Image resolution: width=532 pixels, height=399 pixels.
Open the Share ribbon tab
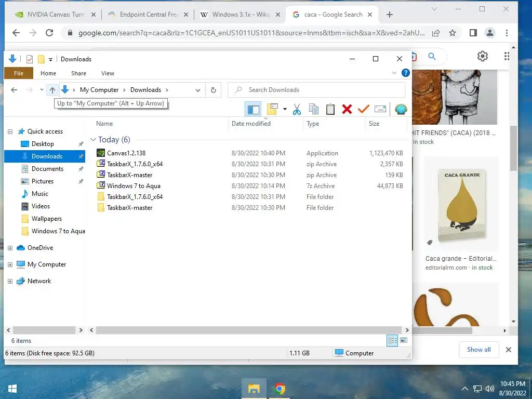[x=78, y=73]
